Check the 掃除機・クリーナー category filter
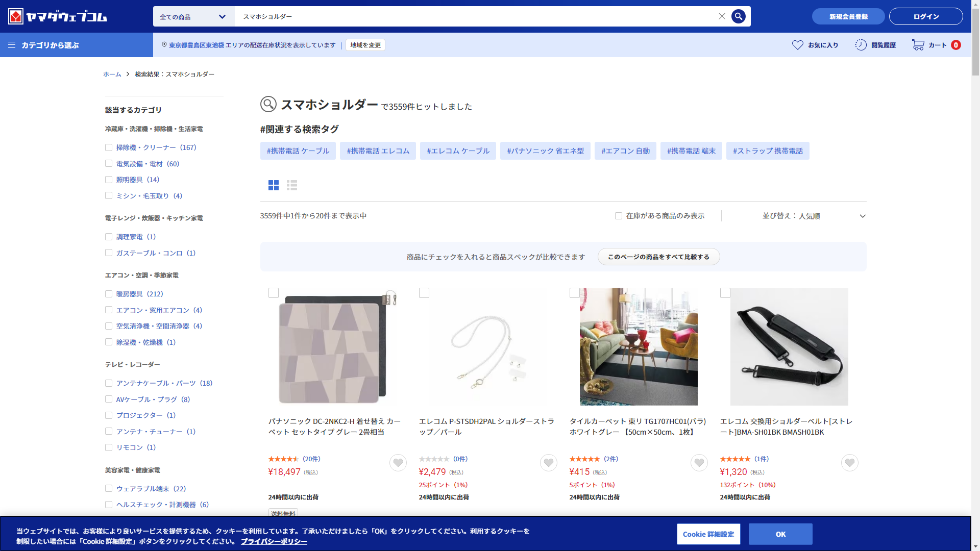The width and height of the screenshot is (980, 551). pyautogui.click(x=109, y=147)
